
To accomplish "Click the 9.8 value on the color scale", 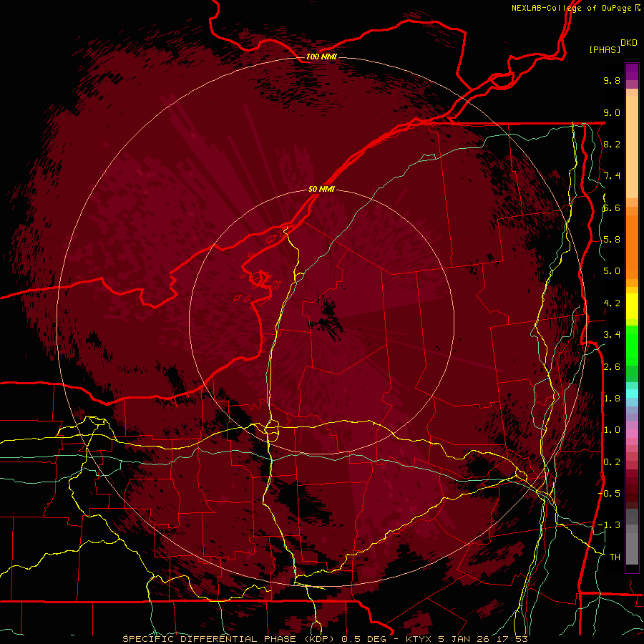I will click(612, 80).
